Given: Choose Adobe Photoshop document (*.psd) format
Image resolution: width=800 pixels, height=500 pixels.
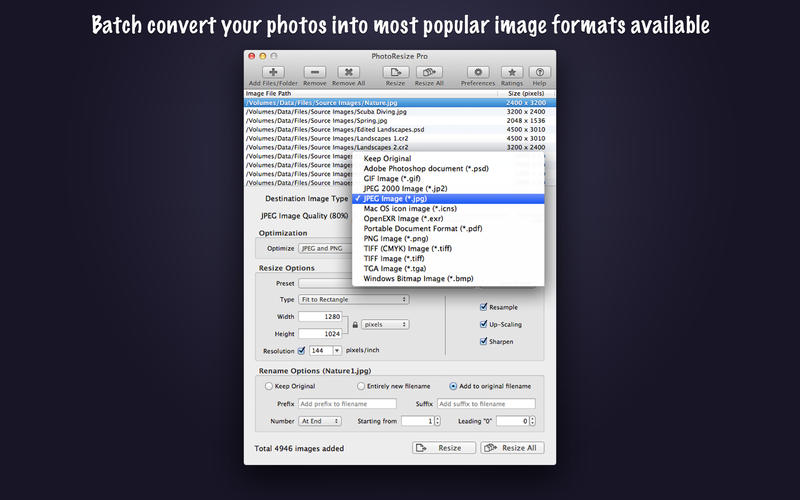Looking at the screenshot, I should (448, 168).
